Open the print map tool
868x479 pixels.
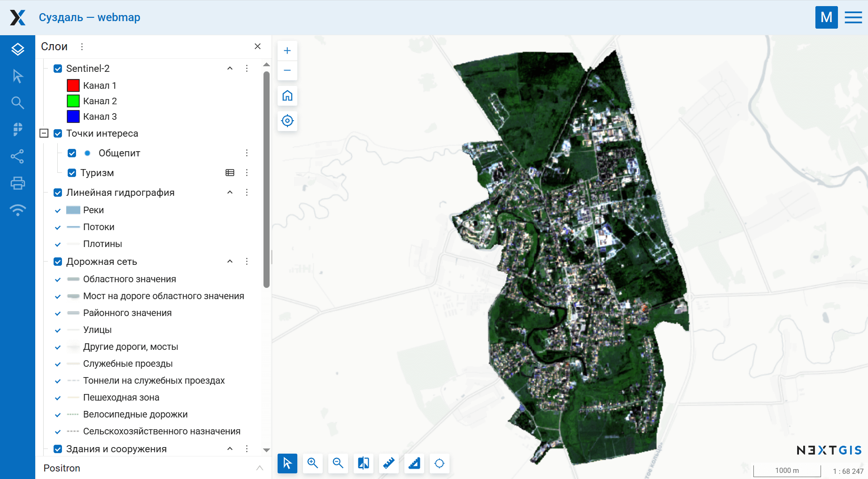click(x=18, y=183)
